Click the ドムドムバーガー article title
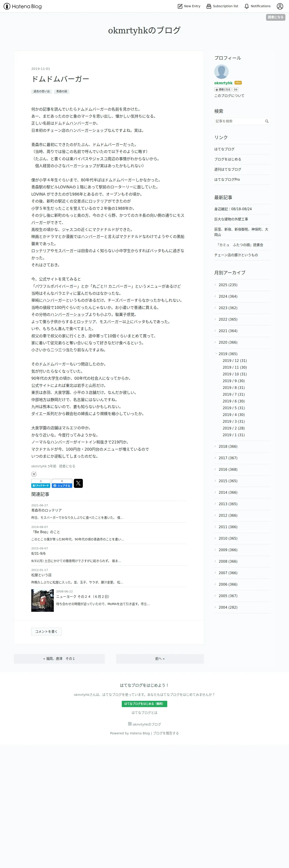Screen dimensions: 289x868 coord(60,79)
